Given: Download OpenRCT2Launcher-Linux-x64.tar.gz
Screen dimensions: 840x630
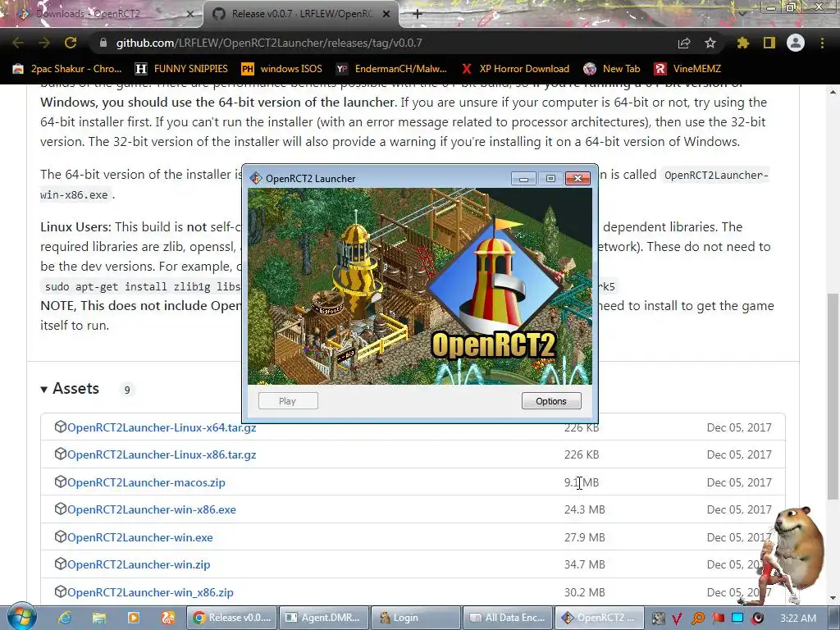Looking at the screenshot, I should [x=162, y=427].
